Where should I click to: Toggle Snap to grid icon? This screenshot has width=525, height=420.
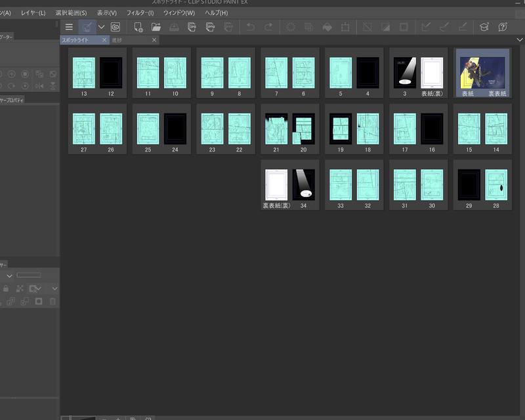click(463, 27)
